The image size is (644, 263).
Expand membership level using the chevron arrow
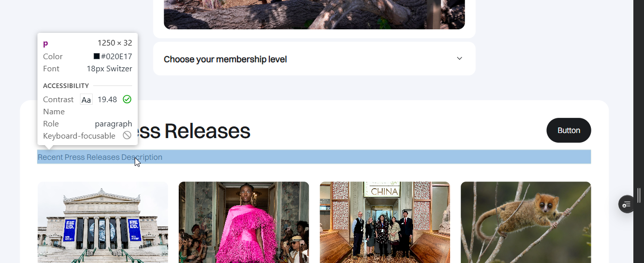coord(460,58)
